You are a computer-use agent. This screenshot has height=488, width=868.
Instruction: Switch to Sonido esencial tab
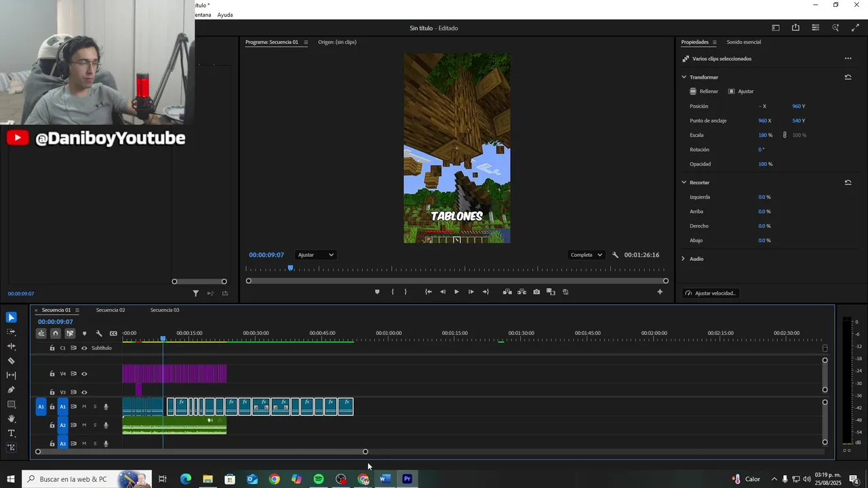744,42
